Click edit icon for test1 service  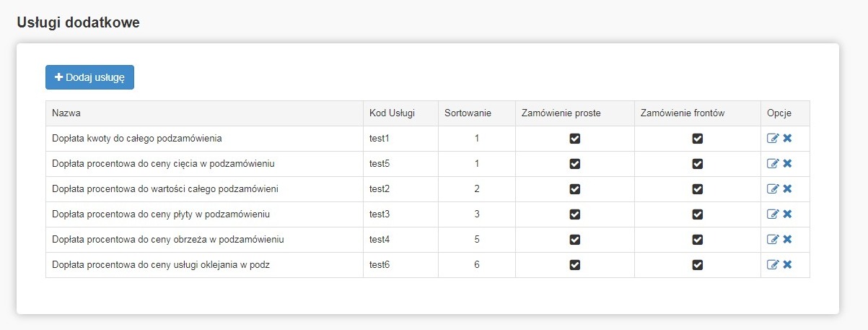pos(773,139)
